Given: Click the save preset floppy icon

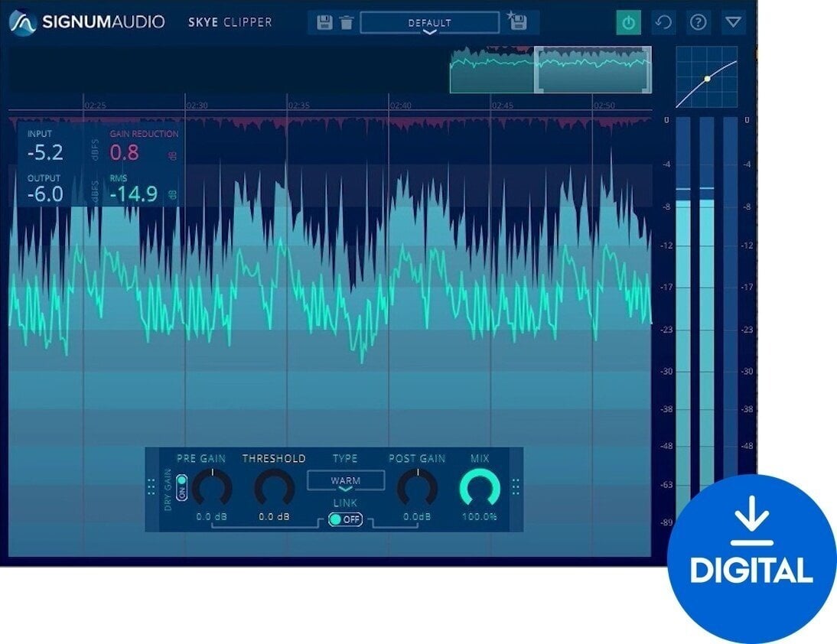Looking at the screenshot, I should 324,22.
